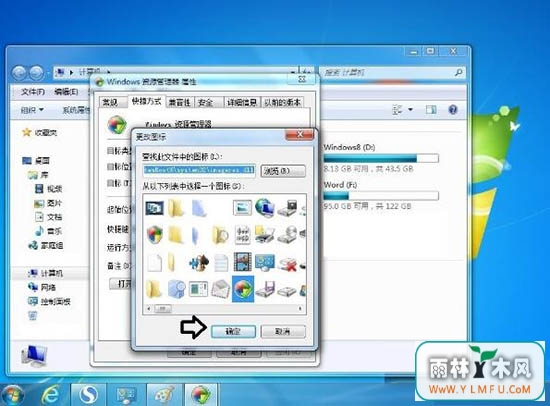Pick the open envelope mail icon
The width and height of the screenshot is (550, 406).
click(221, 289)
